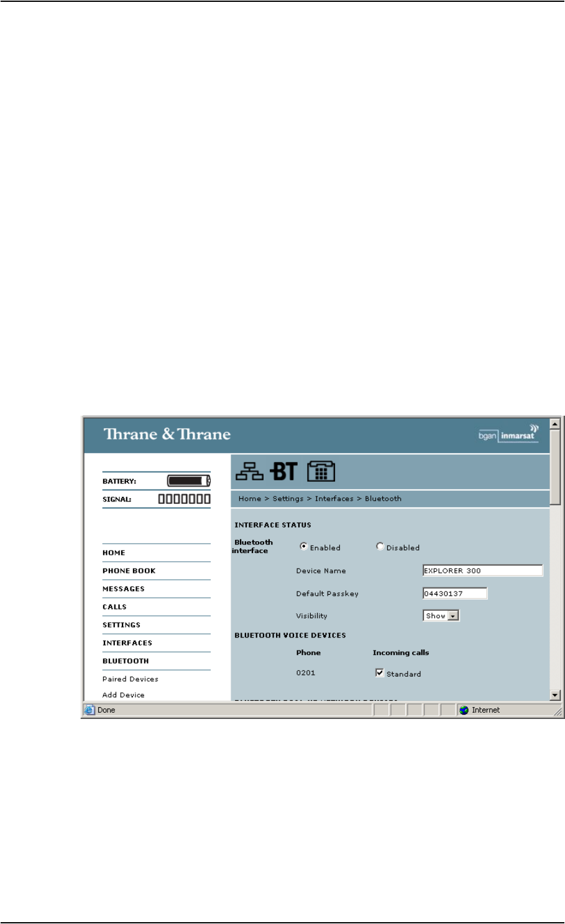Image resolution: width=565 pixels, height=924 pixels.
Task: Select the Enabled radio button
Action: [x=303, y=547]
